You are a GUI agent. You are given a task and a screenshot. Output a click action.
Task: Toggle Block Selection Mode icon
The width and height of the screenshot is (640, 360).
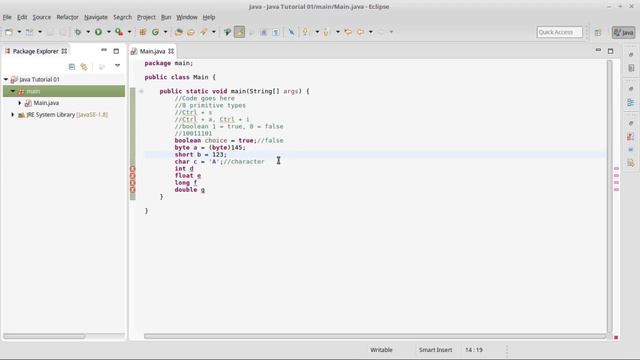tap(264, 32)
